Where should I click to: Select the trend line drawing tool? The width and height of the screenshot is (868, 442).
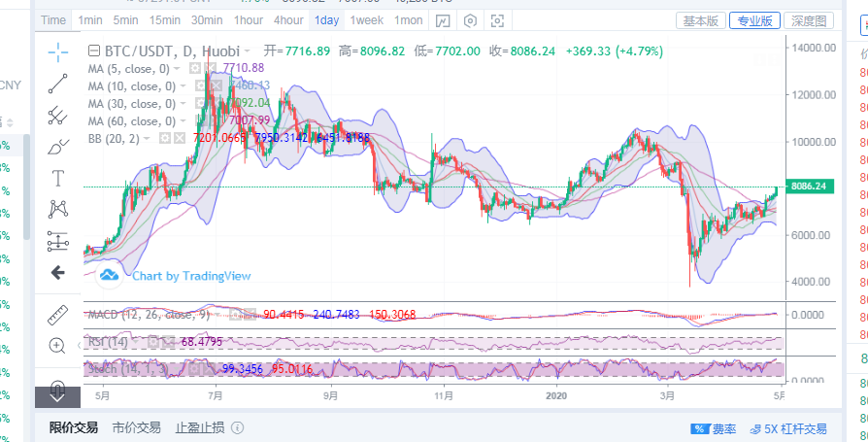(57, 84)
